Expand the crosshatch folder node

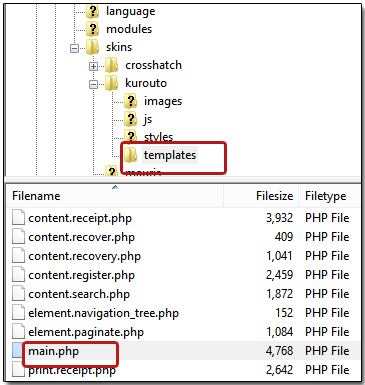click(x=93, y=66)
